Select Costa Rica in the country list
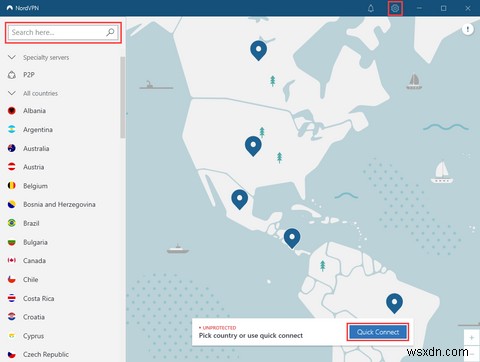The image size is (480, 362). pos(38,298)
